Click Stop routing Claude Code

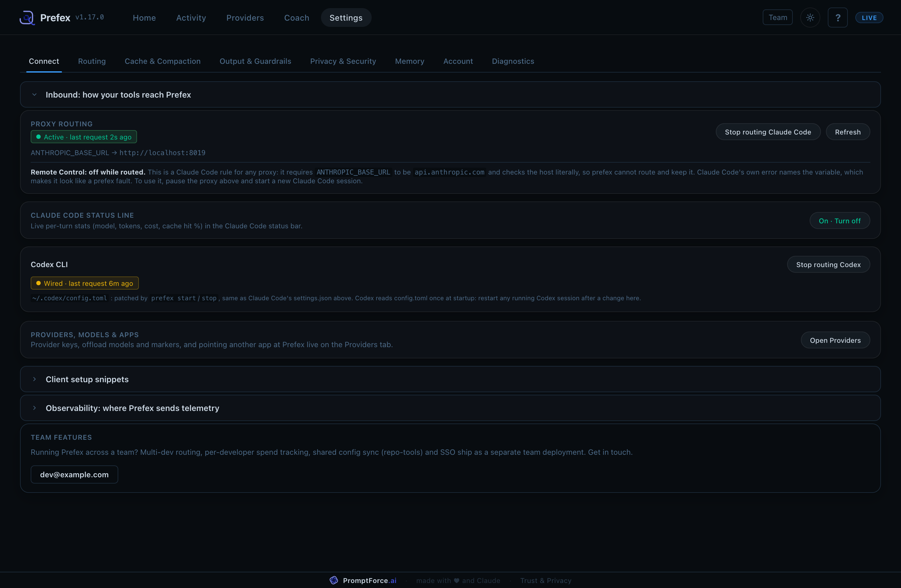[768, 132]
